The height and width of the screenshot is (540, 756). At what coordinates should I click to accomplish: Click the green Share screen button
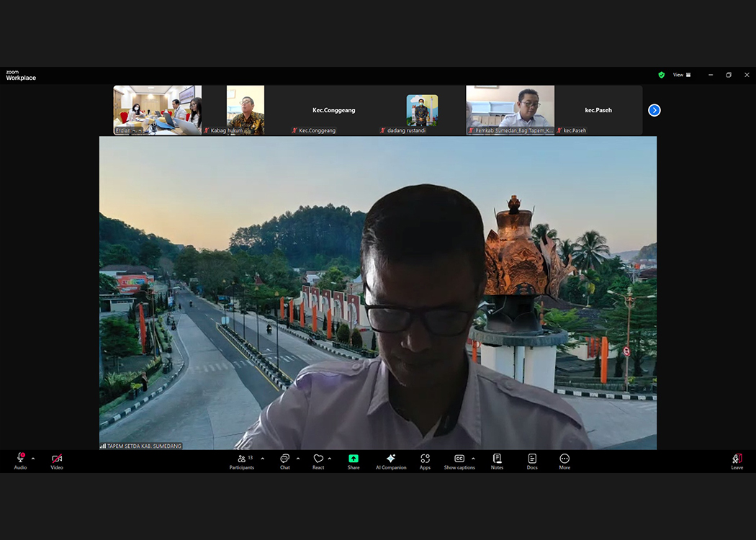[354, 461]
